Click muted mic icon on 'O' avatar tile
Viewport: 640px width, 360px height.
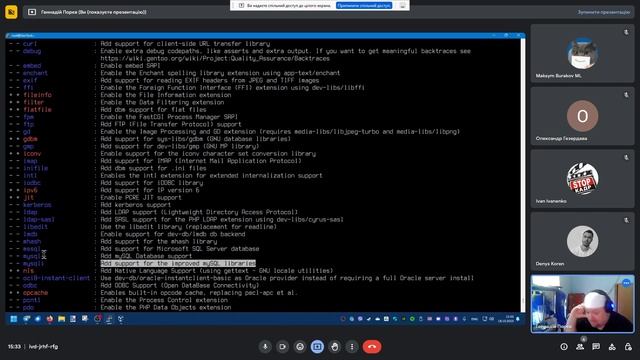click(x=626, y=95)
